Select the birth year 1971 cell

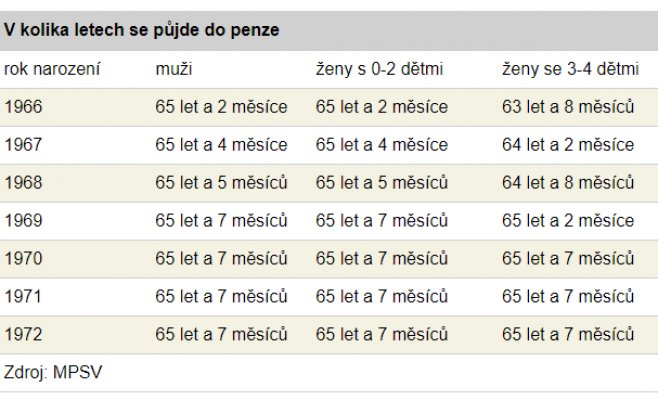point(24,296)
